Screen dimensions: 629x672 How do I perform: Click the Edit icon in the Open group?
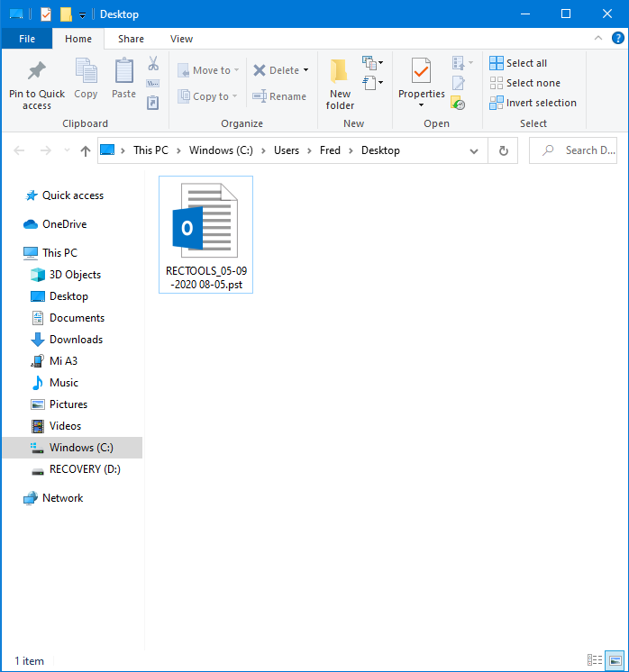coord(459,83)
